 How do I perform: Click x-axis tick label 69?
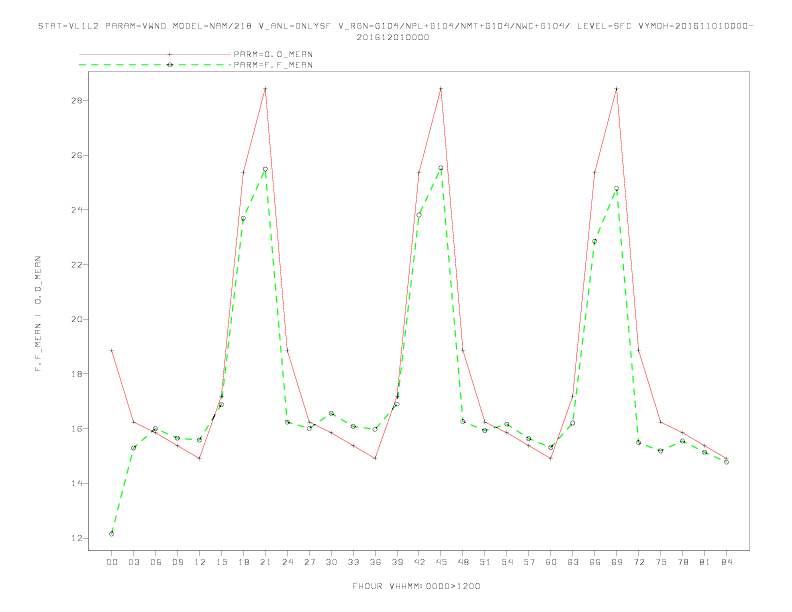pyautogui.click(x=617, y=562)
